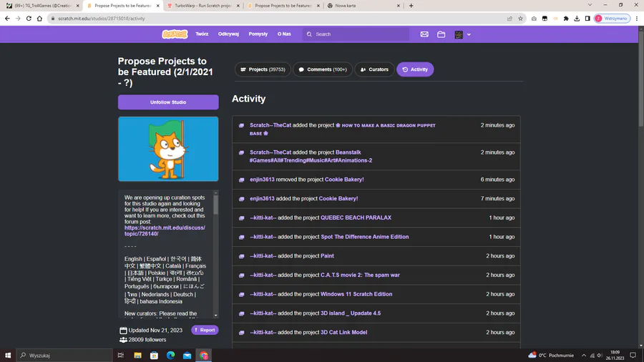Open How to Make a Basic Dragon Puppet Base project
The height and width of the screenshot is (362, 644).
(343, 129)
